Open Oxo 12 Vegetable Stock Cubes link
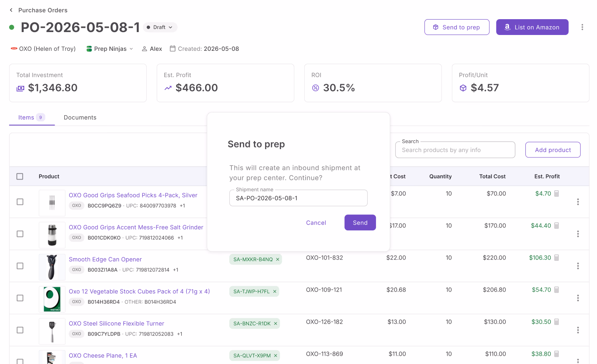Image resolution: width=597 pixels, height=364 pixels. tap(139, 292)
